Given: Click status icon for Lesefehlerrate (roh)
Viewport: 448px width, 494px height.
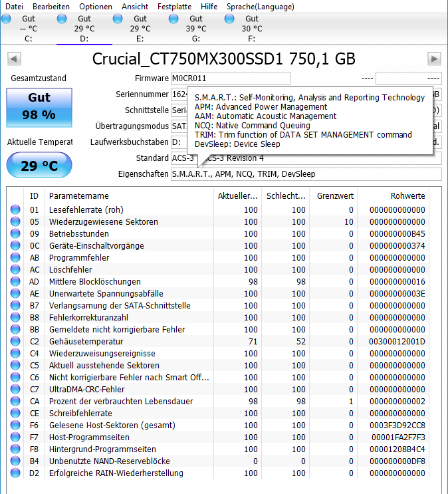Looking at the screenshot, I should (x=15, y=209).
